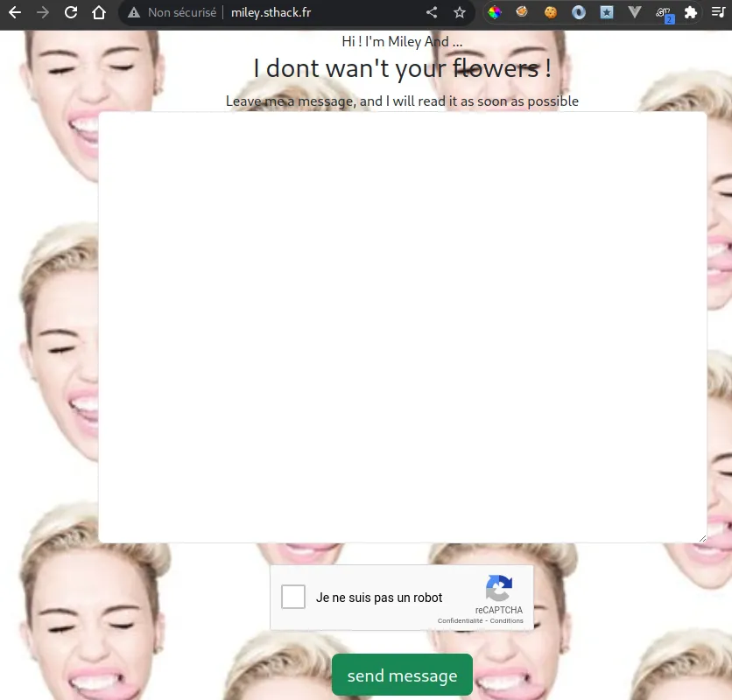Open the extensions puzzle-piece menu
Image resolution: width=732 pixels, height=700 pixels.
pyautogui.click(x=691, y=12)
